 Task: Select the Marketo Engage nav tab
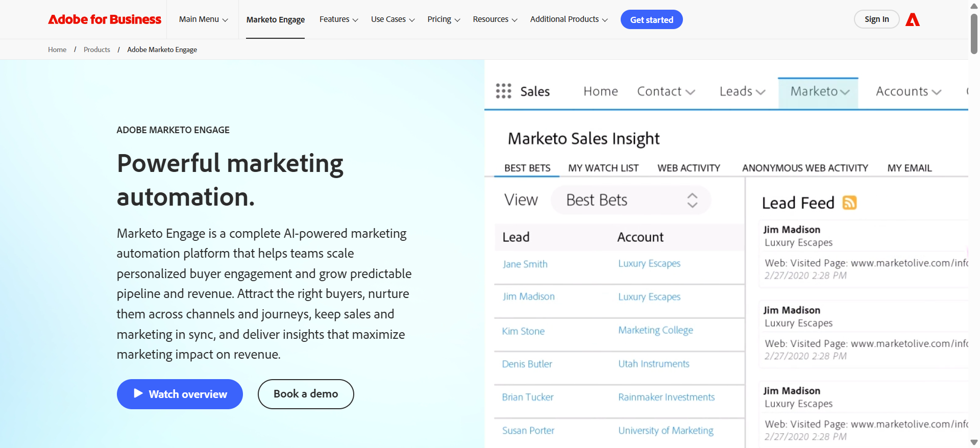point(276,20)
